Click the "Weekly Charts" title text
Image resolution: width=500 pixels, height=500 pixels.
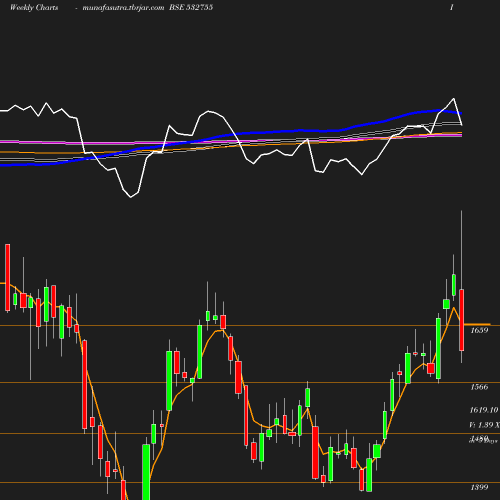tap(34, 8)
